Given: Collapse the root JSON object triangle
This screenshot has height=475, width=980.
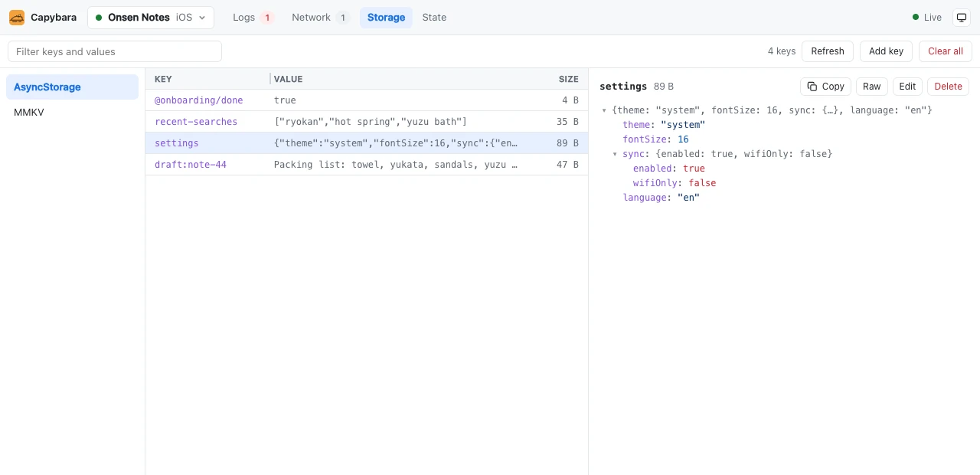Looking at the screenshot, I should 605,110.
